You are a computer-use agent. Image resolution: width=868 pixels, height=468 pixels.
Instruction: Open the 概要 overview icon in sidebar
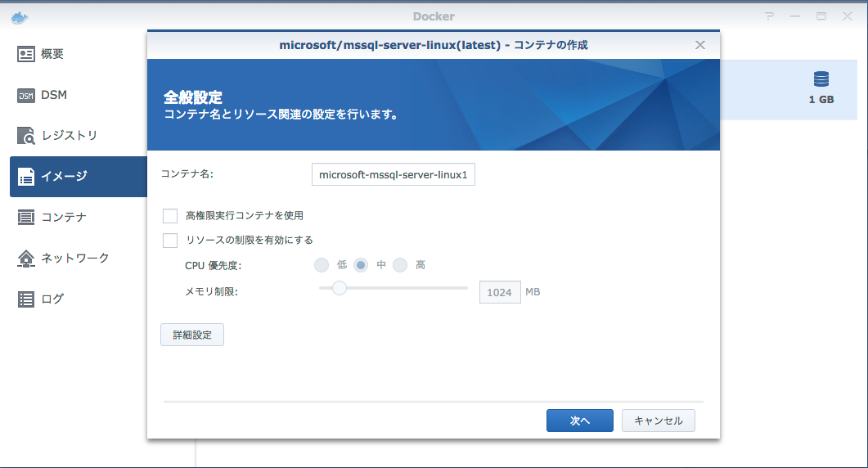[x=26, y=54]
